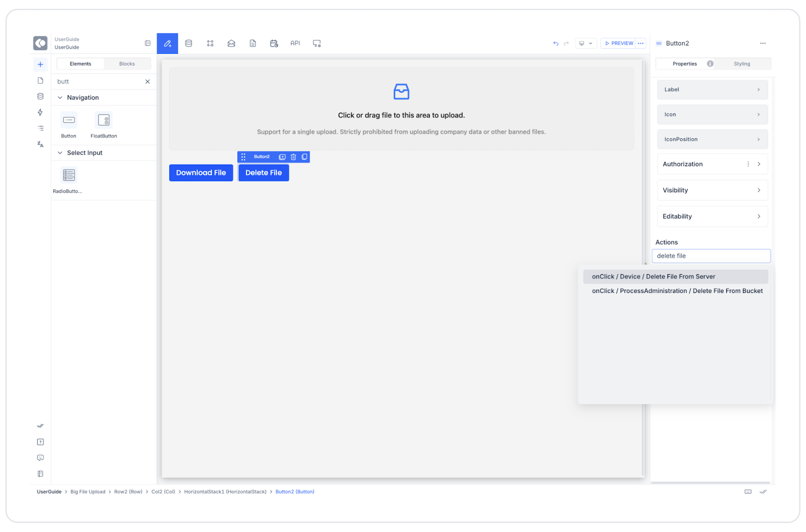
Task: Switch to the Elements tab
Action: pyautogui.click(x=81, y=64)
